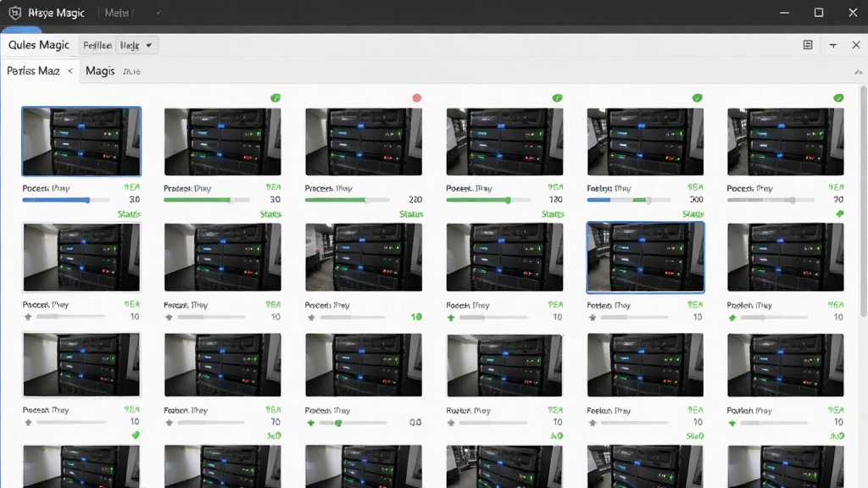Open the panel layout icon beside the dash

pos(808,45)
